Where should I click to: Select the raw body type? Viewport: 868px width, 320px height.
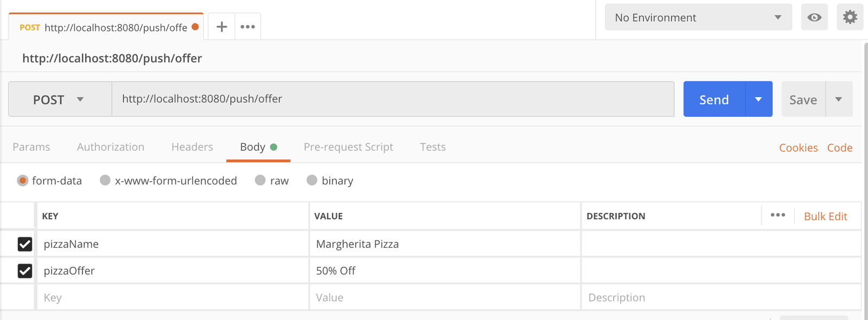point(260,180)
